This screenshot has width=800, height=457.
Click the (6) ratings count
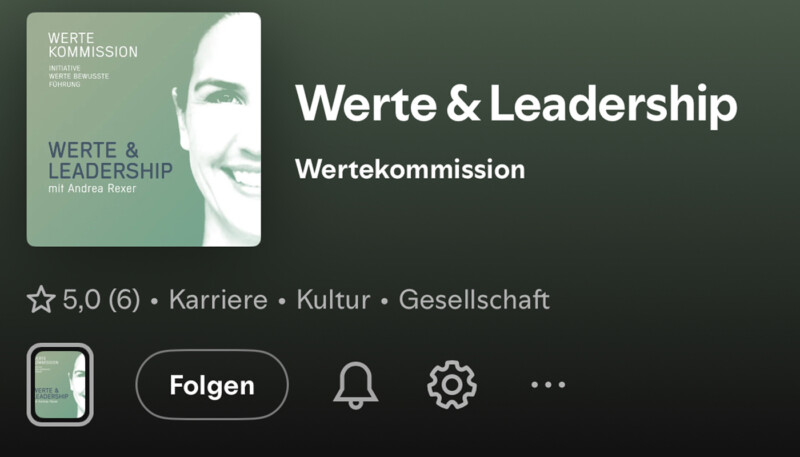coord(124,299)
